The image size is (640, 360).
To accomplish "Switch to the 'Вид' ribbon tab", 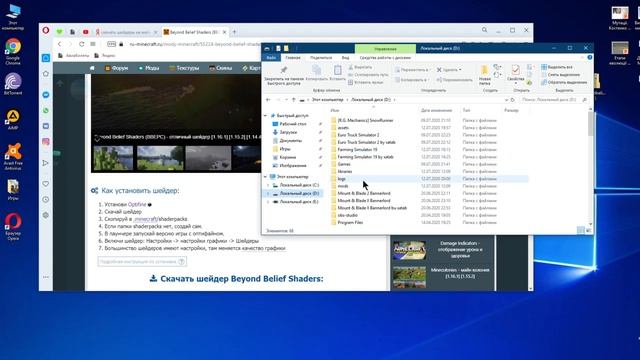I will click(345, 58).
